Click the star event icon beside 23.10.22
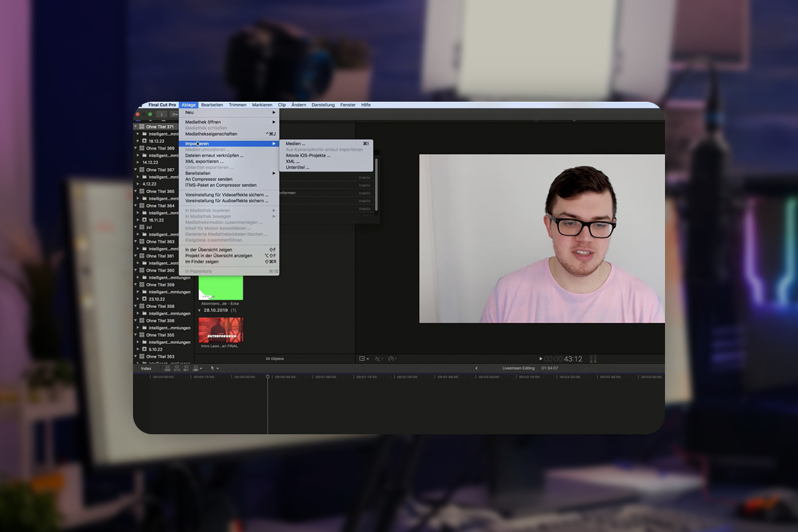The image size is (798, 532). (x=144, y=299)
